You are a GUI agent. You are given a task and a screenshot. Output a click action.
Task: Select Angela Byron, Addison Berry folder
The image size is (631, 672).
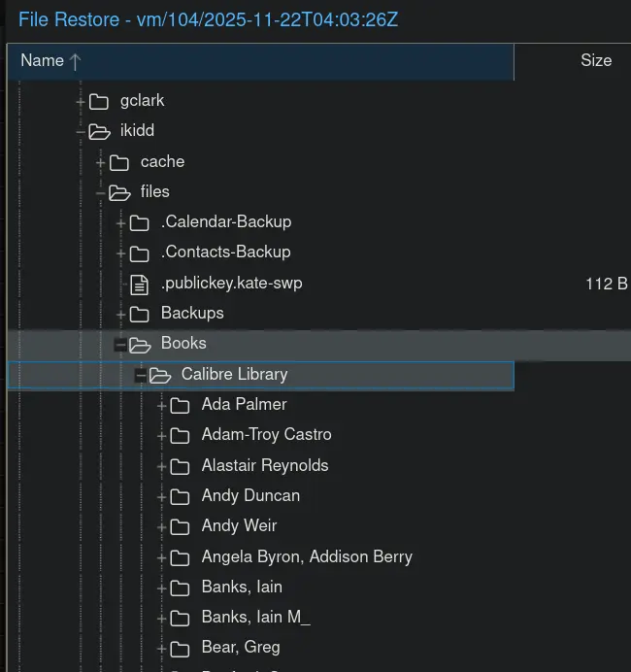click(306, 557)
